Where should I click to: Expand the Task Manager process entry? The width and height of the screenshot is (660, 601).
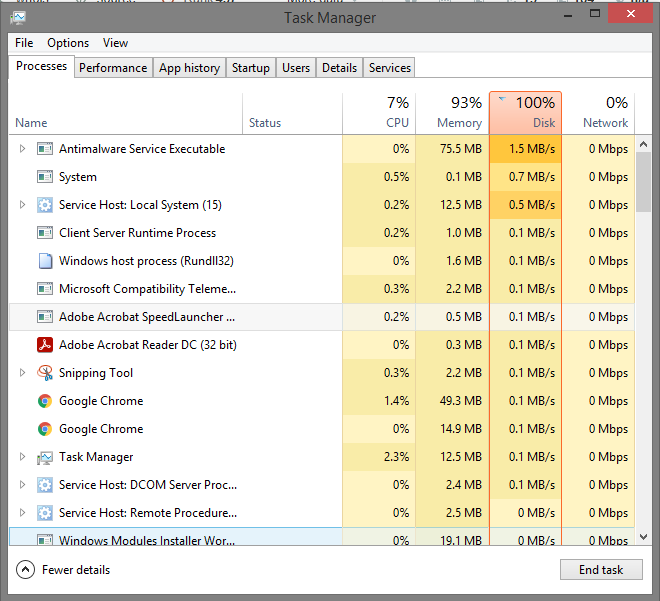pos(22,457)
